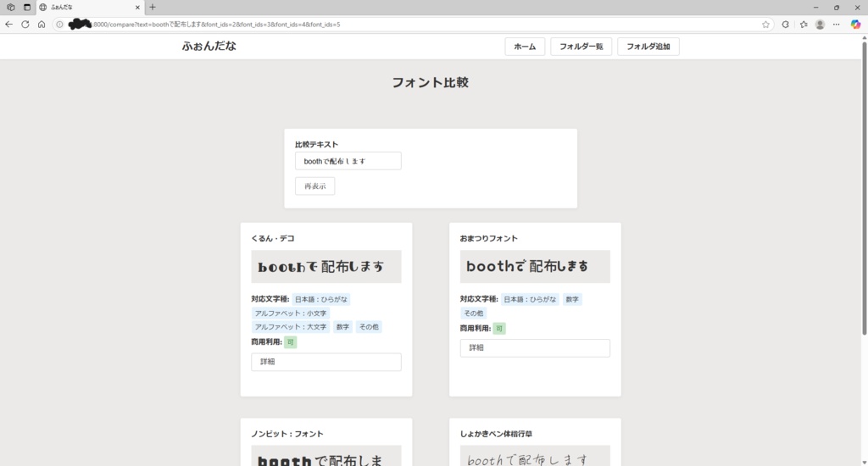
Task: Click the 可 badge in おまつりフォント card
Action: pos(498,329)
